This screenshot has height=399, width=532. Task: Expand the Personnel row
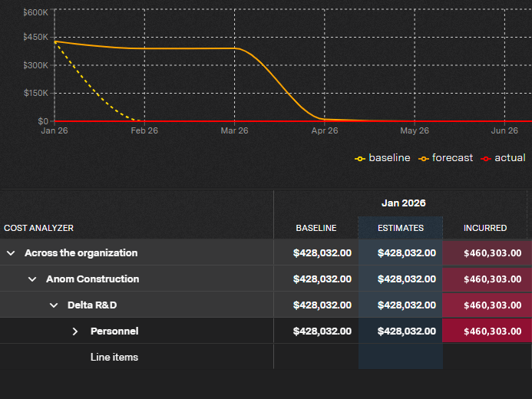(x=75, y=331)
